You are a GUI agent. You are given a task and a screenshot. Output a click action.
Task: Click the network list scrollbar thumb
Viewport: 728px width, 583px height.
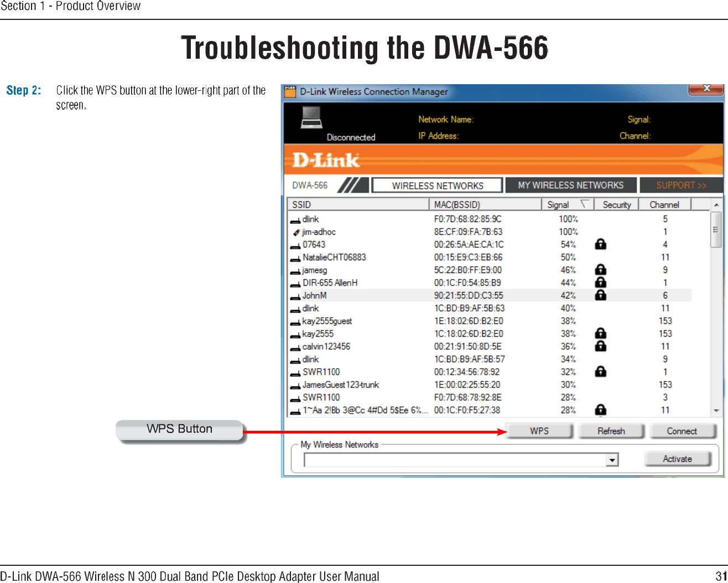pyautogui.click(x=716, y=229)
